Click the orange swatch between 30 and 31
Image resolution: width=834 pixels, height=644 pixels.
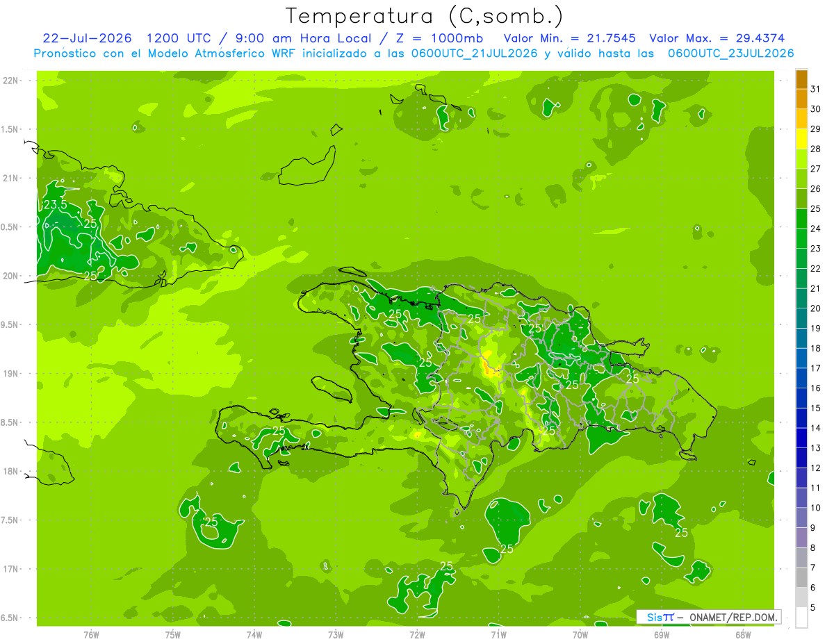point(801,98)
